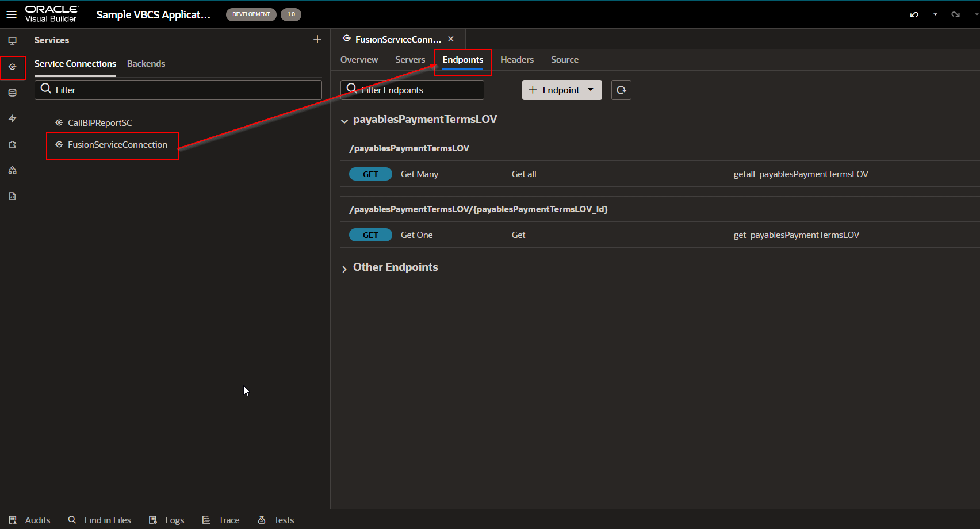The height and width of the screenshot is (529, 980).
Task: Click the Undo arrow icon
Action: click(x=914, y=14)
